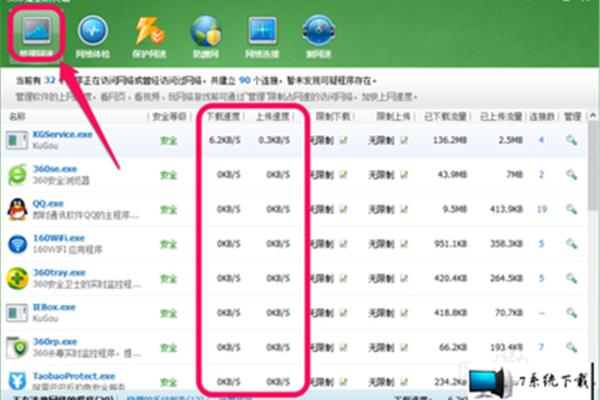600x400 pixels.
Task: Sort by the 安全等级 column header
Action: point(170,116)
